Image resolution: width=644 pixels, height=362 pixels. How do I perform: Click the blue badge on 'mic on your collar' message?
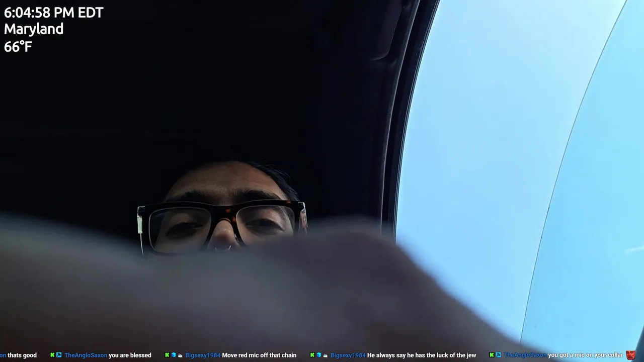pos(498,355)
